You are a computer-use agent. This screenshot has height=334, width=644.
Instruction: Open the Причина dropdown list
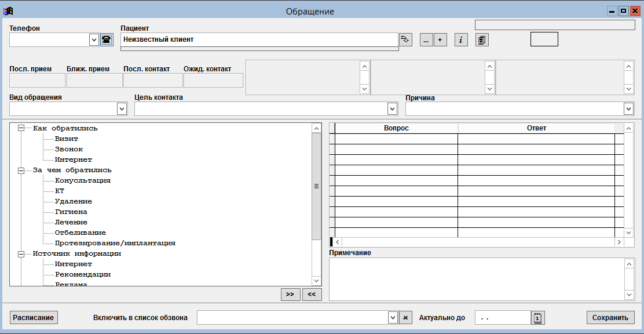(628, 108)
